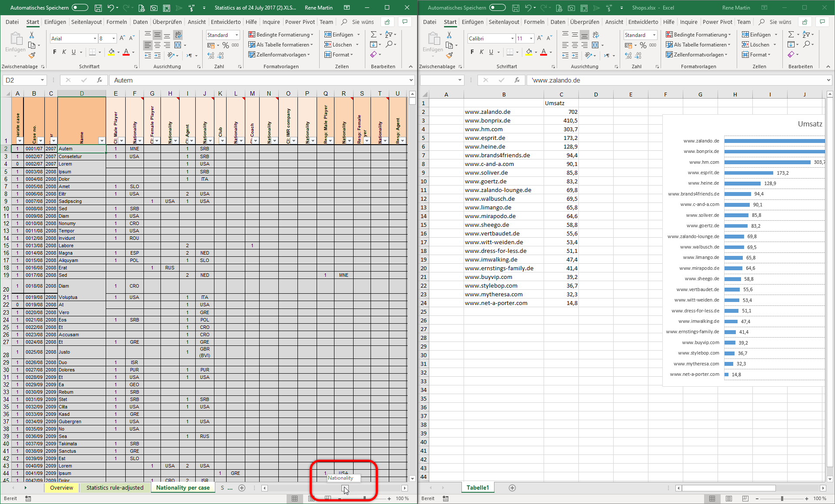Open comments icon in Shops.xlsx window

(822, 22)
